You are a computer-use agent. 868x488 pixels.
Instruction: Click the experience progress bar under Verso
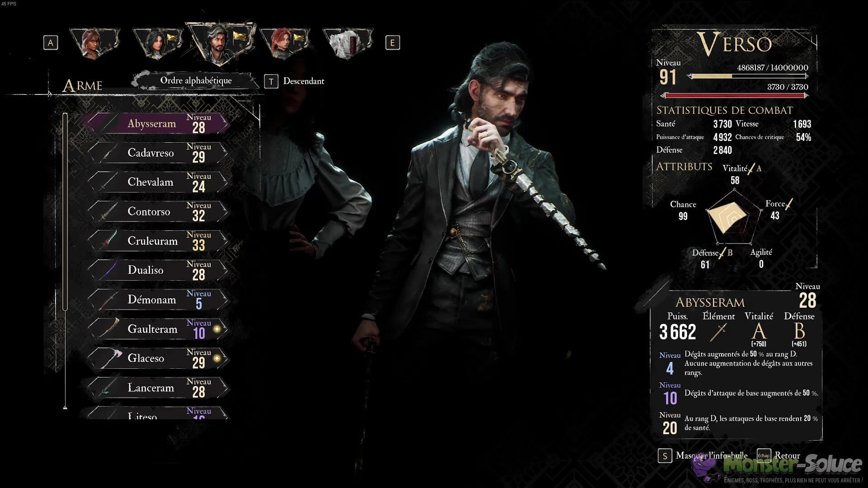pos(748,76)
